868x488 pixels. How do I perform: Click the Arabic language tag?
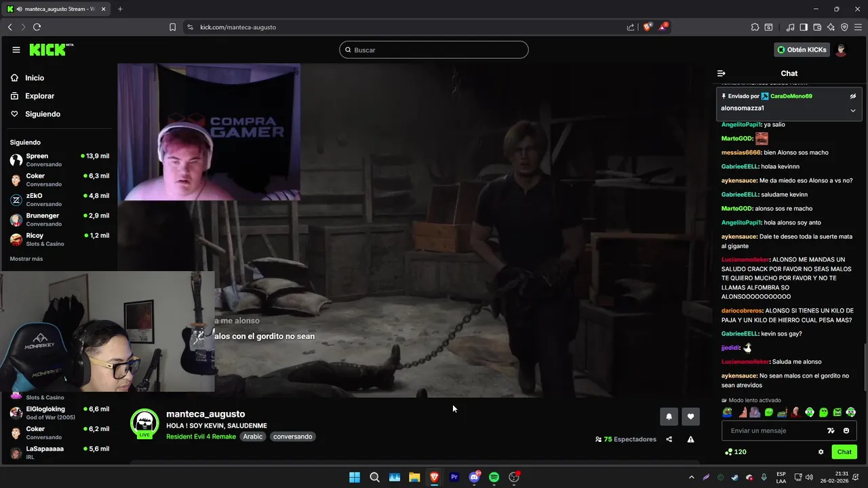(x=253, y=436)
